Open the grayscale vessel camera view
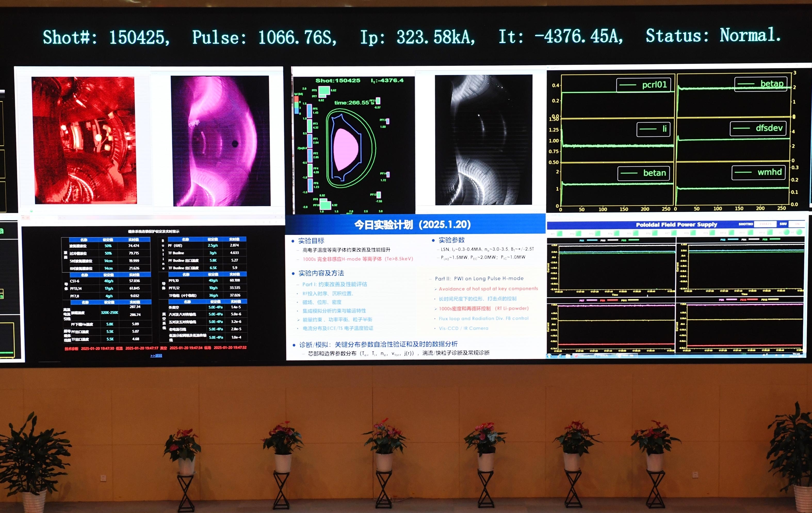 point(484,140)
